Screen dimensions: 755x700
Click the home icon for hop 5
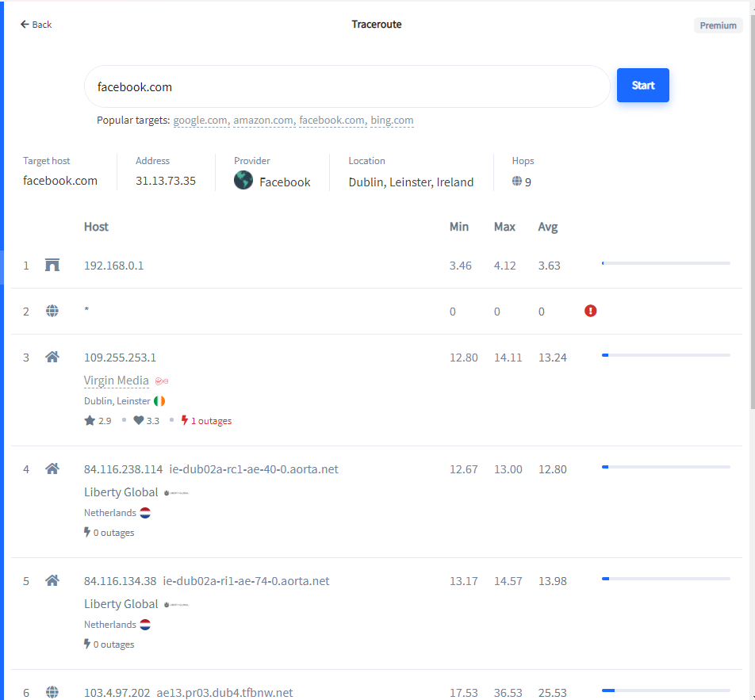pyautogui.click(x=52, y=580)
